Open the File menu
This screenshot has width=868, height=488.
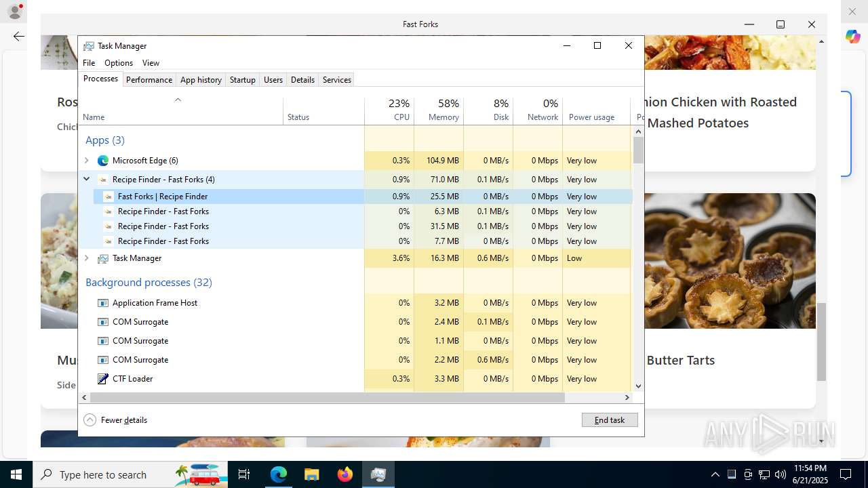coord(89,63)
